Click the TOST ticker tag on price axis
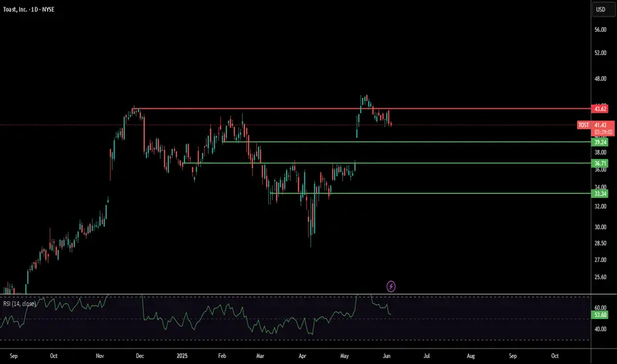617x364 pixels. (x=583, y=125)
